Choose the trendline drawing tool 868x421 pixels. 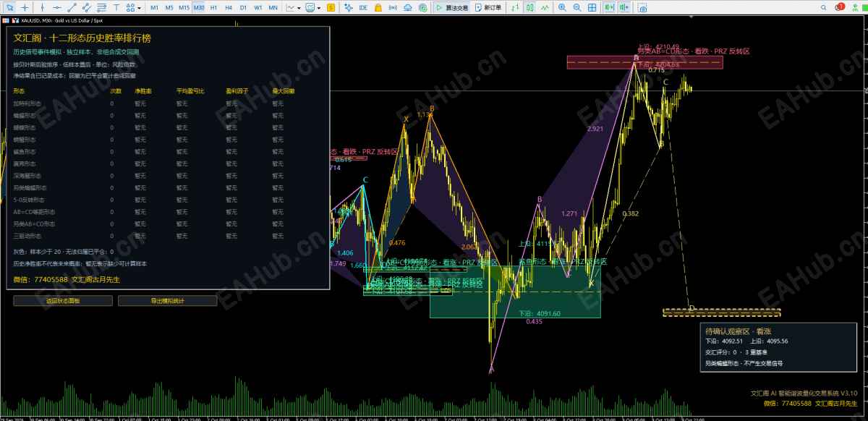pyautogui.click(x=71, y=7)
